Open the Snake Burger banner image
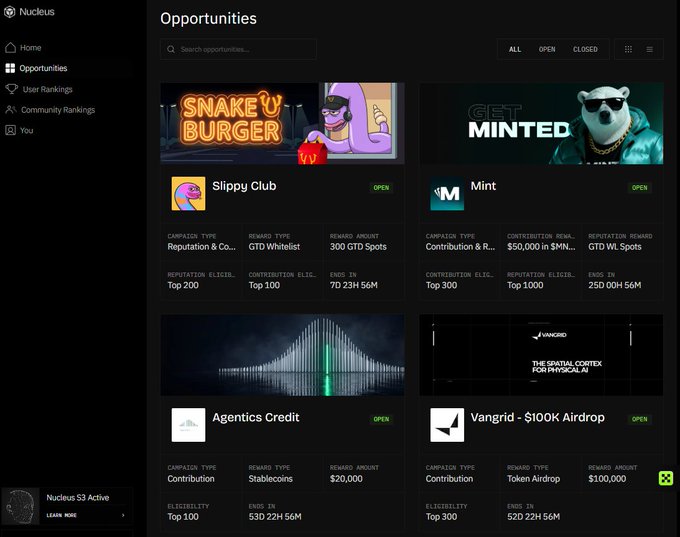 (282, 124)
